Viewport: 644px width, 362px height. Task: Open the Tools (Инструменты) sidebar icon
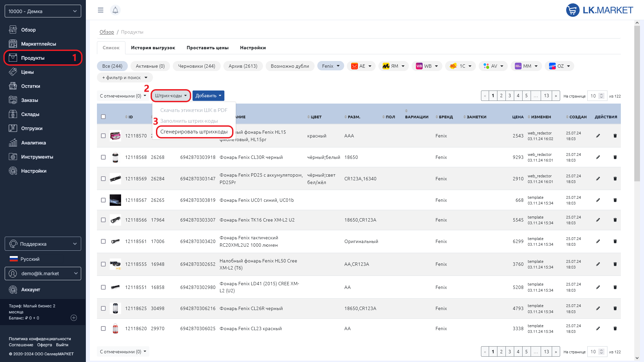13,157
